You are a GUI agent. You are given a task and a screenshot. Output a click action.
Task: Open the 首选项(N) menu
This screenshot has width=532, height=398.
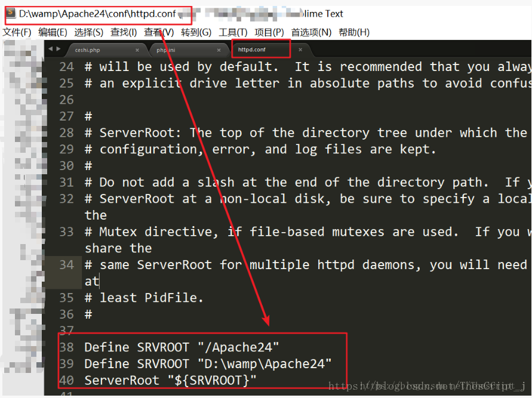(x=311, y=33)
